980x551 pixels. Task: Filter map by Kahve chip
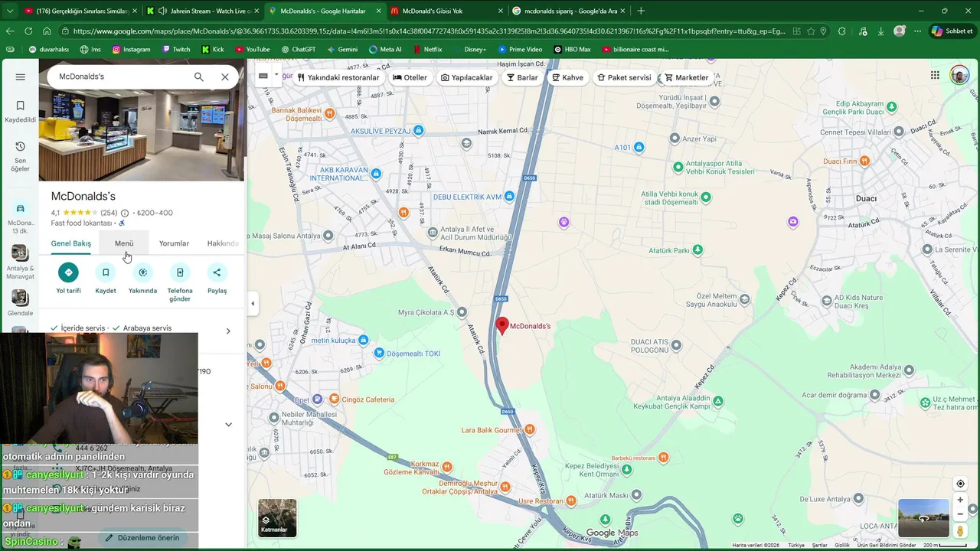568,77
